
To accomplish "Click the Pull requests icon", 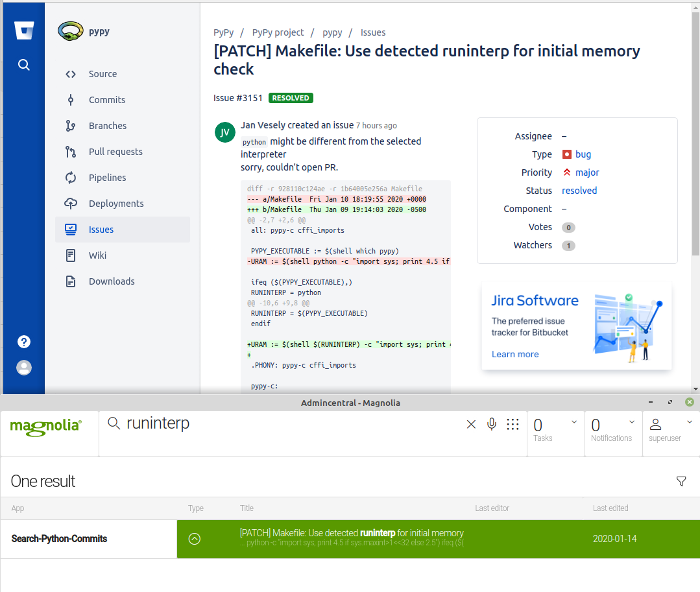I will pos(71,152).
